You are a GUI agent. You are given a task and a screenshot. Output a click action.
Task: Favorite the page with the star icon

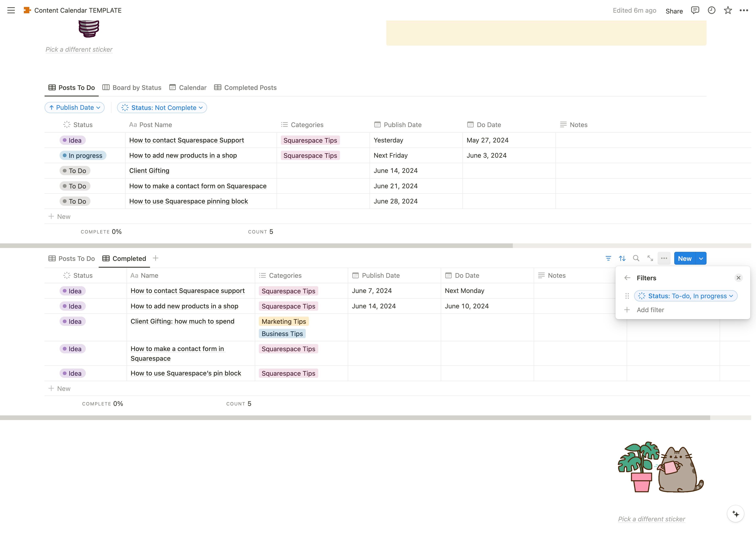click(x=728, y=10)
